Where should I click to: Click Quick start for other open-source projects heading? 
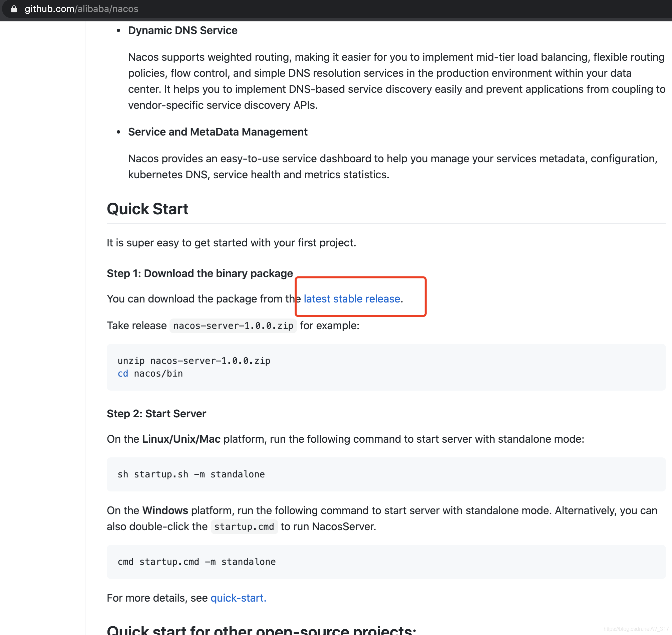261,630
